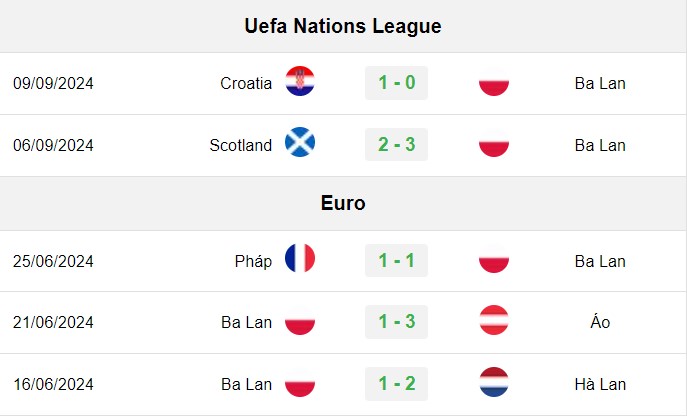Click the Netherlands flag beside Hà Lan

pyautogui.click(x=494, y=382)
